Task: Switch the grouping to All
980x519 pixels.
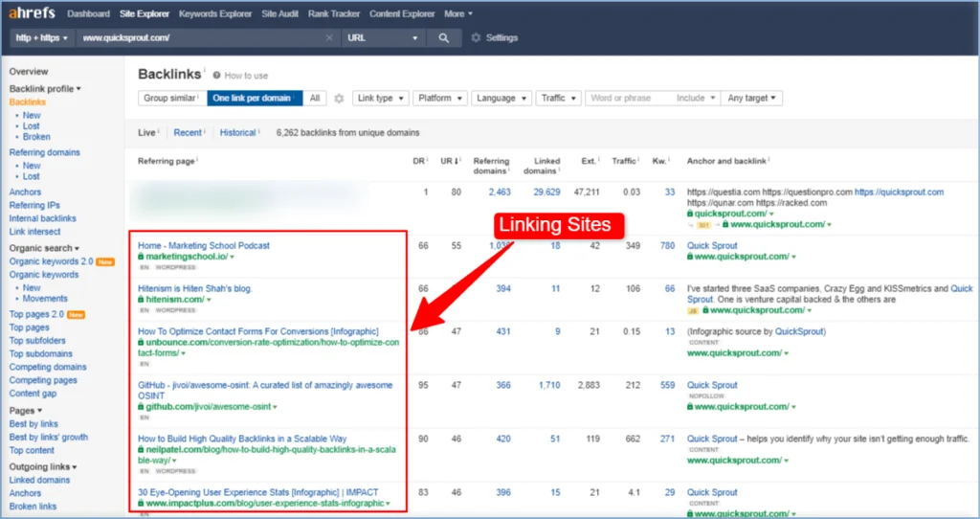Action: point(315,99)
